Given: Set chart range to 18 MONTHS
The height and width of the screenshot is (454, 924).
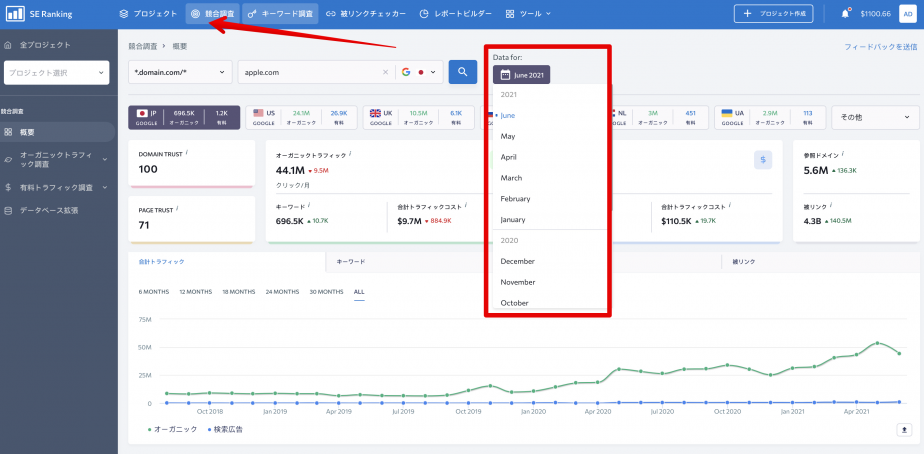Looking at the screenshot, I should tap(239, 292).
